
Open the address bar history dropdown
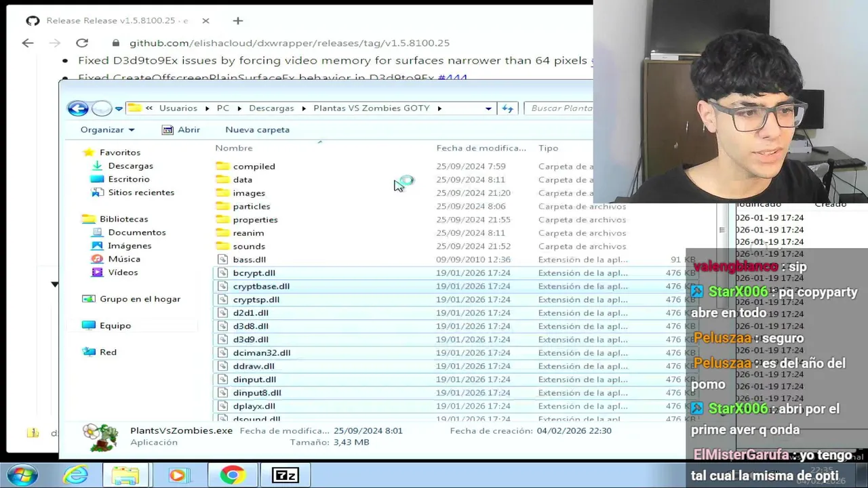[488, 108]
